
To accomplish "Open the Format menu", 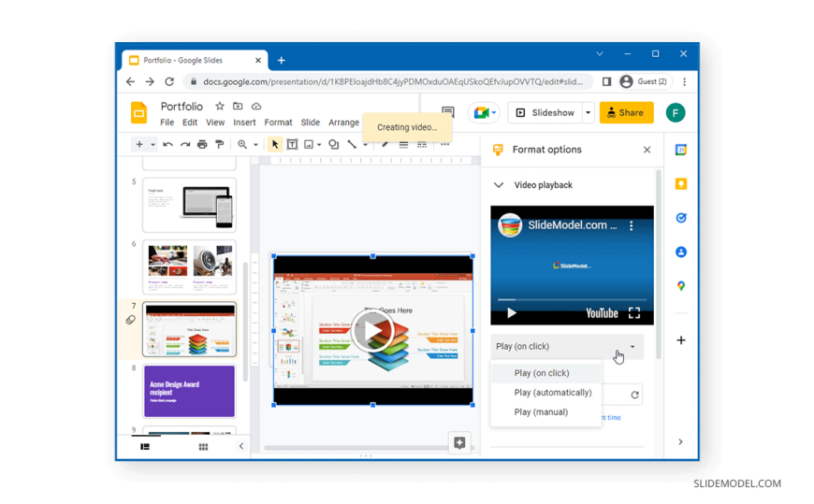I will (x=278, y=122).
